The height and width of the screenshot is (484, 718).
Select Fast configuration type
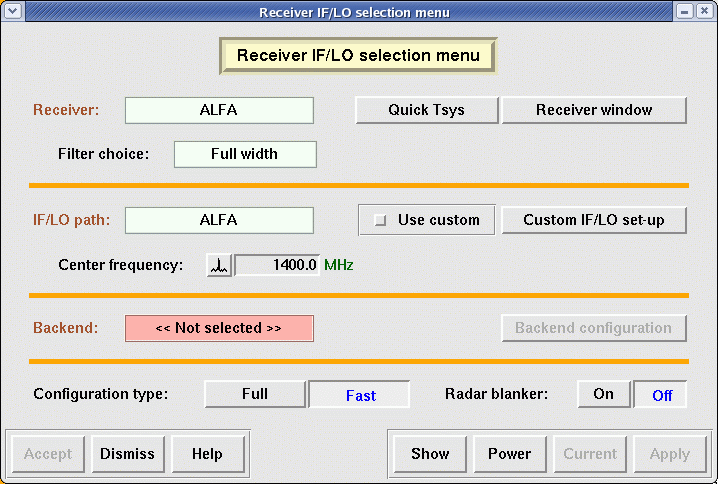360,395
